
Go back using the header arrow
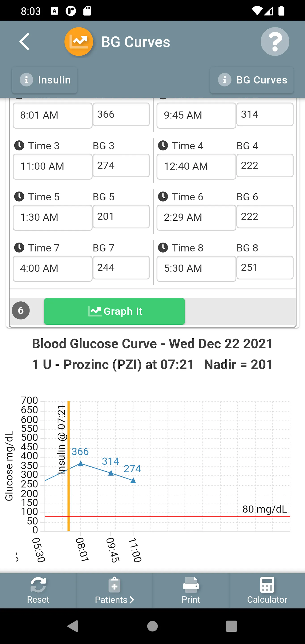coord(25,42)
